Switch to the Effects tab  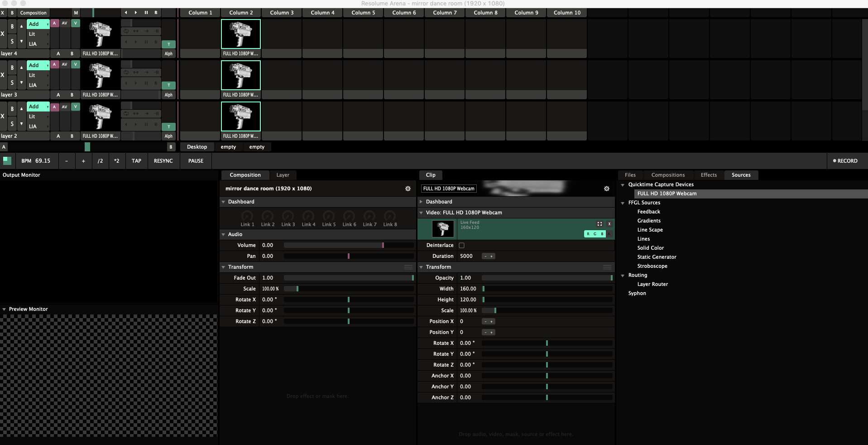tap(708, 175)
